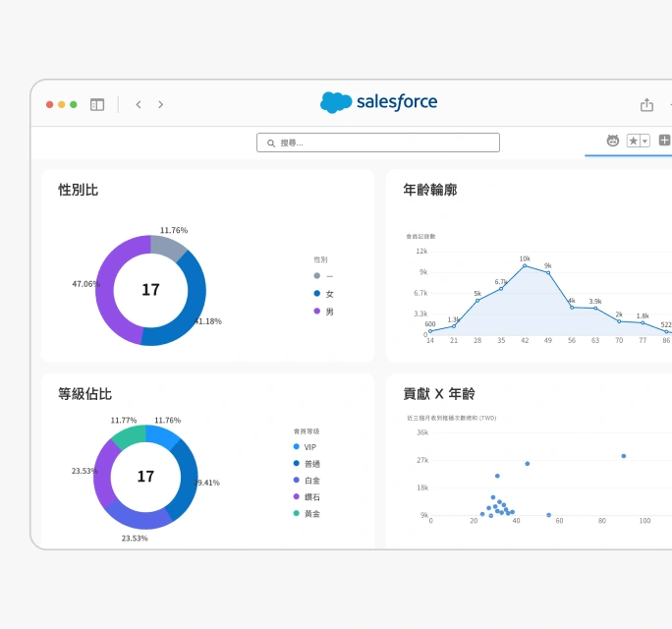Click the 5k data point on age chart

[x=477, y=301]
